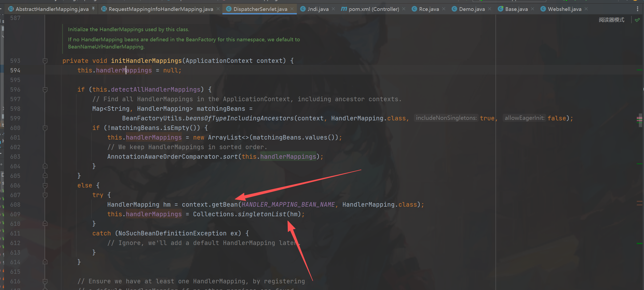Switch to the Rce.java tab

click(429, 9)
